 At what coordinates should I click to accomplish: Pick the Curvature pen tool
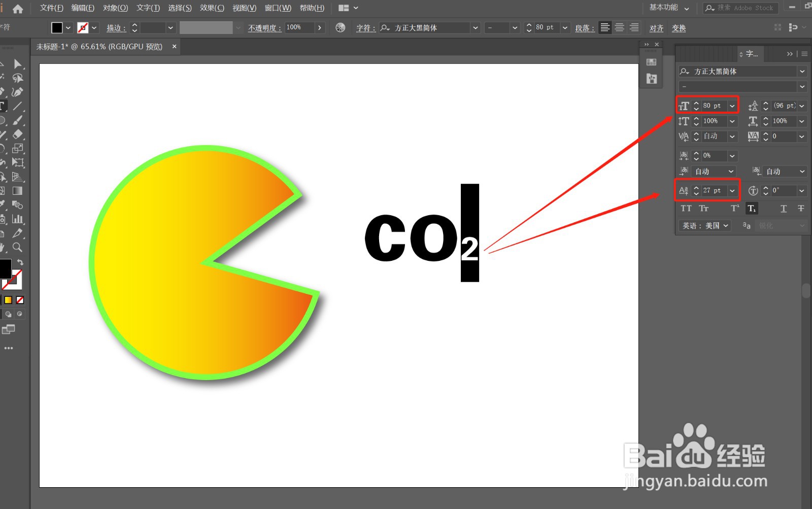pos(18,92)
